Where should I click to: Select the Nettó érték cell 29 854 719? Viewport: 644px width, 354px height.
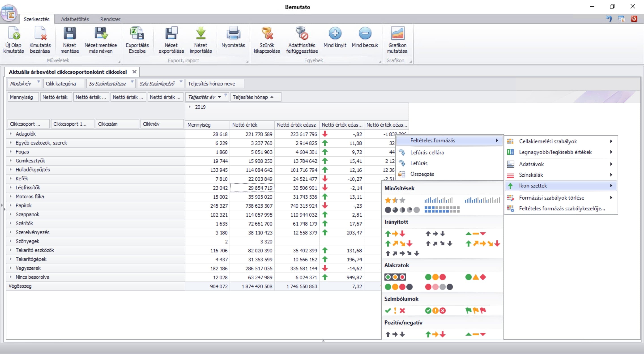252,188
